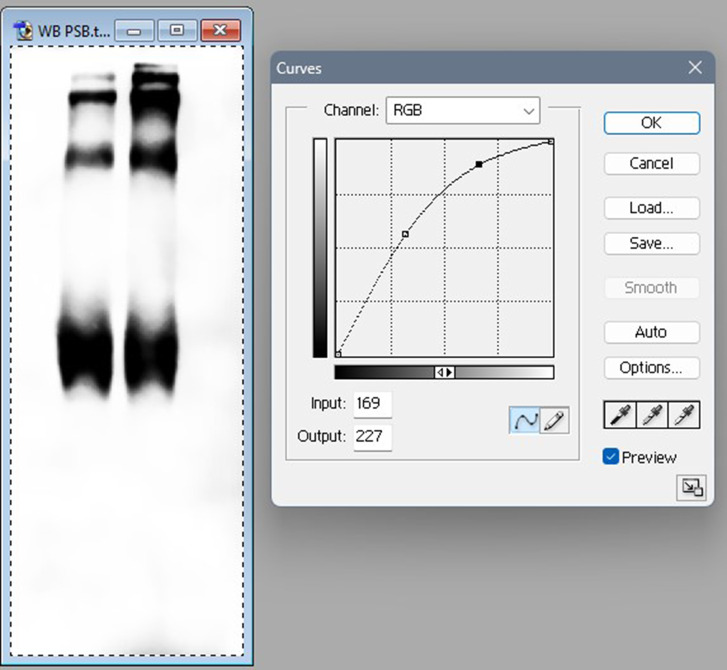Image resolution: width=727 pixels, height=670 pixels.
Task: Toggle the gradient bar direction arrows
Action: (x=444, y=372)
